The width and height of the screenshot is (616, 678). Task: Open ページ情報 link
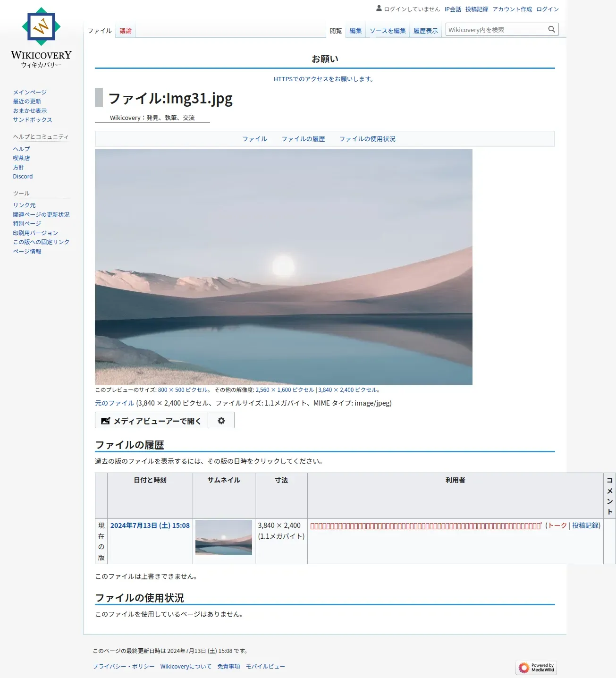coord(27,251)
